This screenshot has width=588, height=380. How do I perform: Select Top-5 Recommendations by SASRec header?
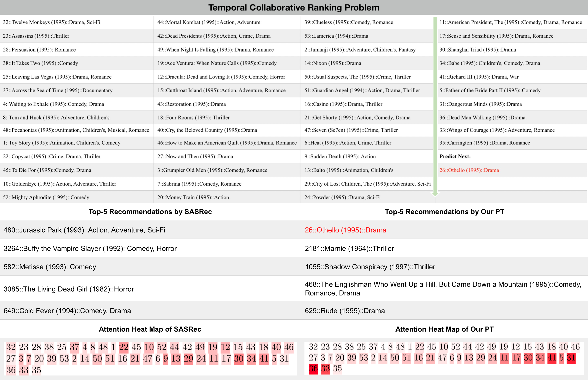point(150,212)
